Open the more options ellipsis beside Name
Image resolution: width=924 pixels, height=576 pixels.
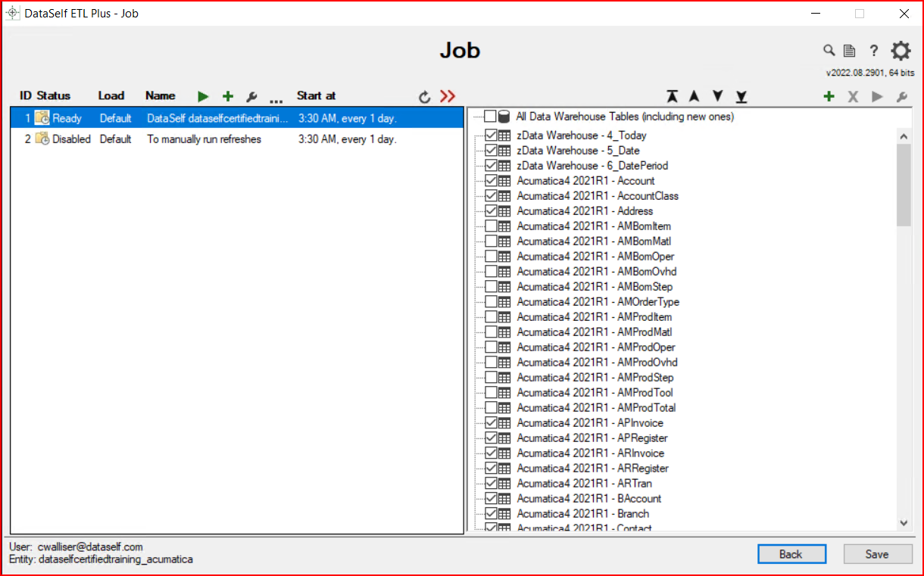coord(276,98)
